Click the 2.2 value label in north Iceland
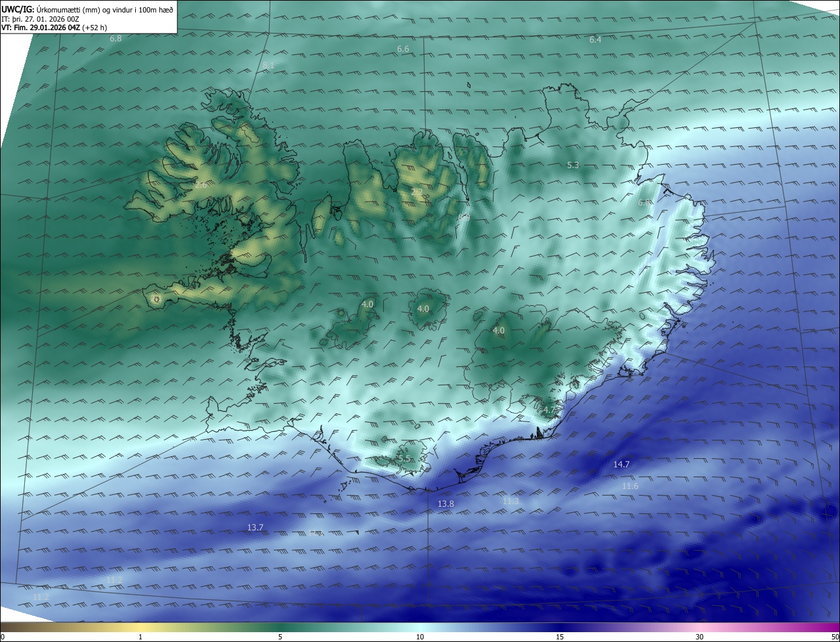 coord(417,192)
